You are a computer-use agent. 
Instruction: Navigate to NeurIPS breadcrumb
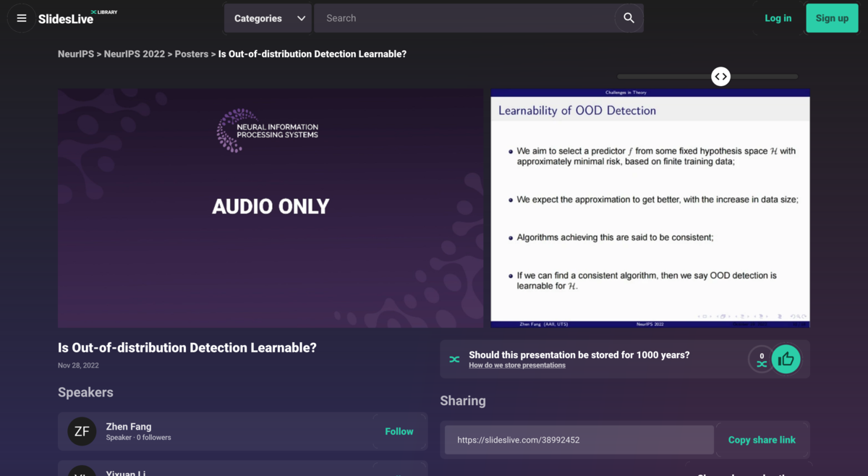(76, 54)
